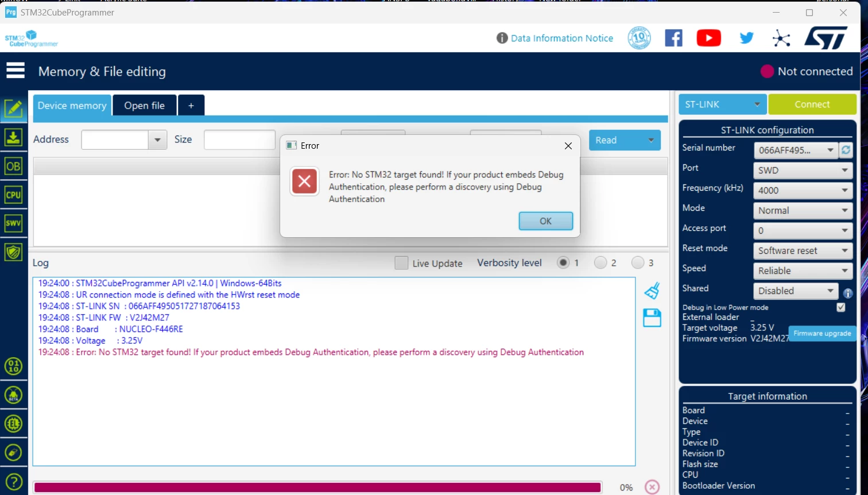The height and width of the screenshot is (495, 868).
Task: Toggle the Live Update checkbox
Action: [402, 263]
